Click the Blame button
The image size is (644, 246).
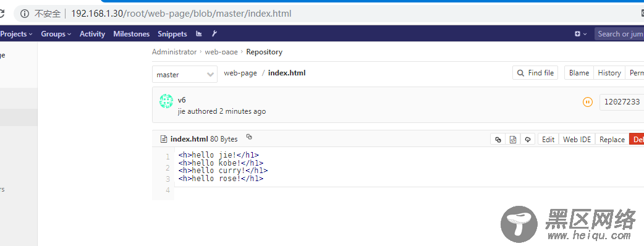pos(579,73)
